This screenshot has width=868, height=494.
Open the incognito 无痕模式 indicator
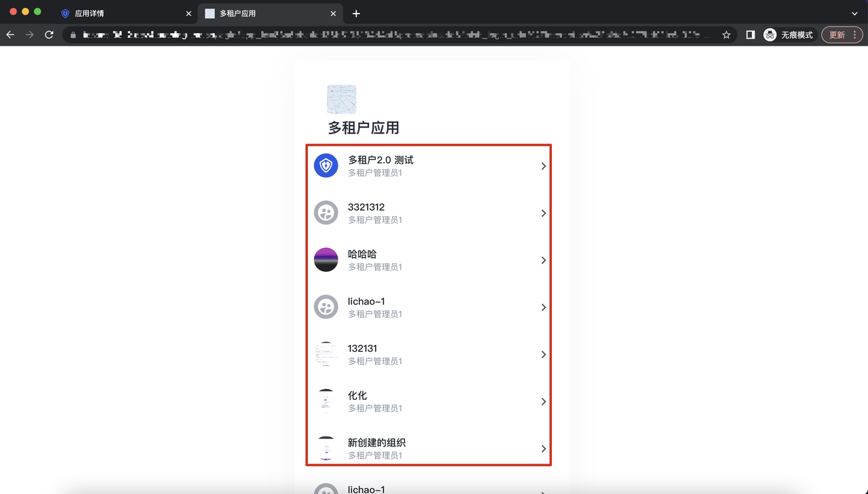click(x=789, y=35)
